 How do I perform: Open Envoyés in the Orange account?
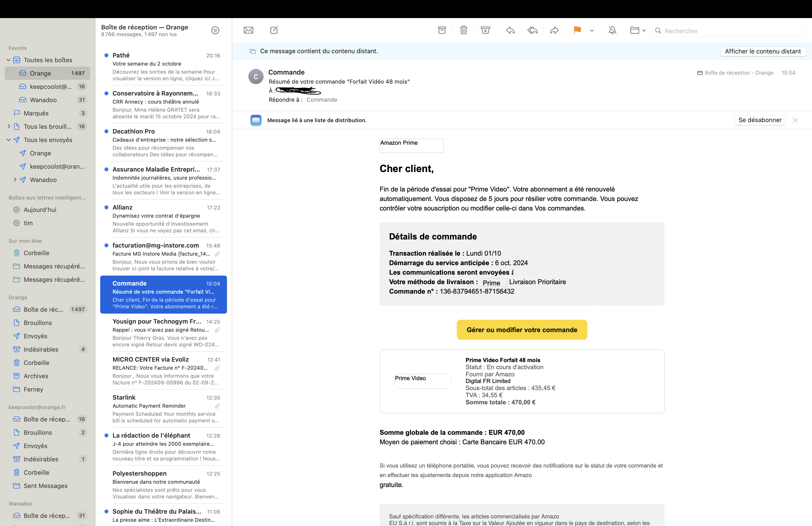click(x=47, y=336)
